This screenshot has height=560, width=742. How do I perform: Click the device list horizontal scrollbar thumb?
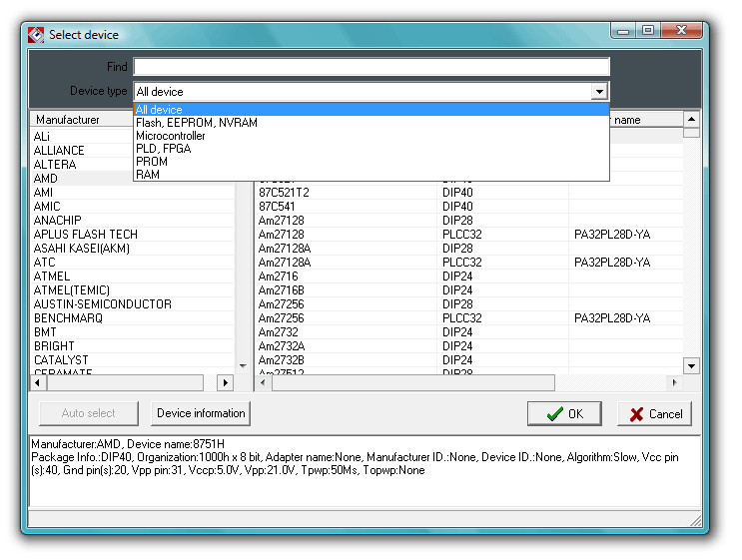click(x=413, y=382)
